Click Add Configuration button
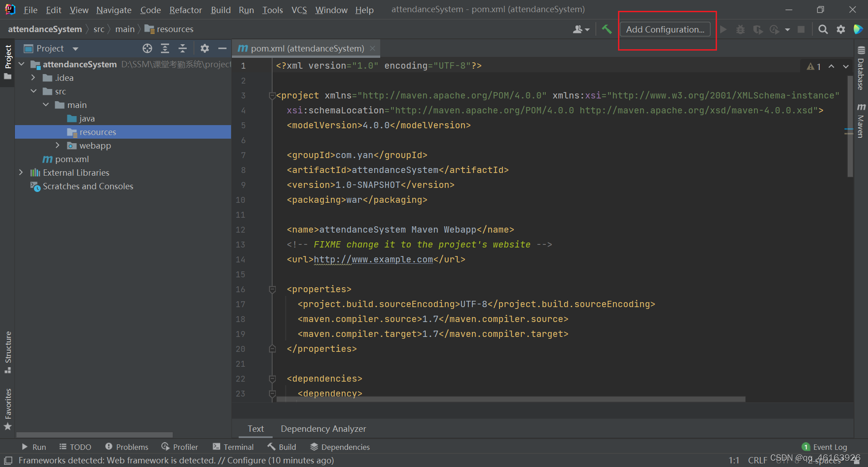 point(665,29)
